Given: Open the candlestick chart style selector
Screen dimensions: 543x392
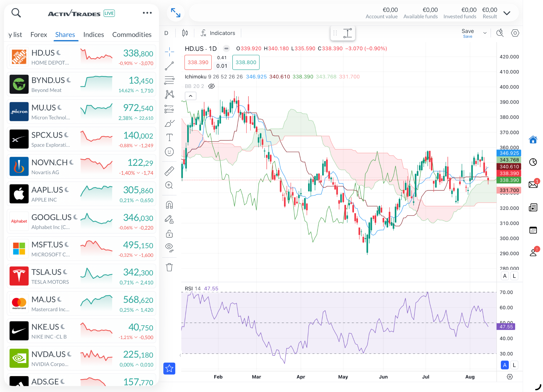Looking at the screenshot, I should pos(185,33).
